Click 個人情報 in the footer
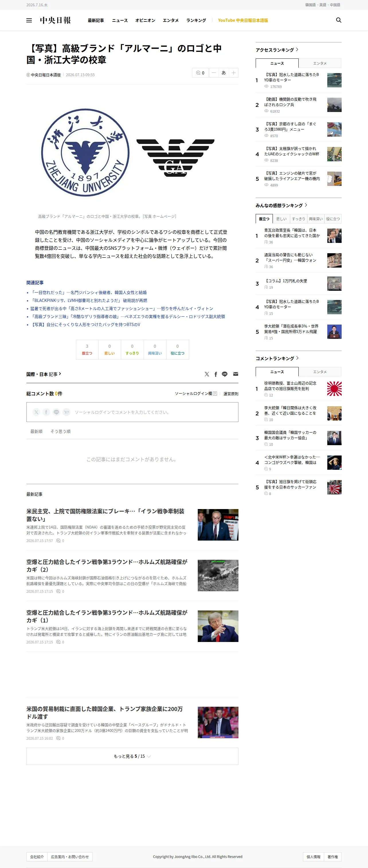Image resolution: width=368 pixels, height=868 pixels. click(314, 857)
